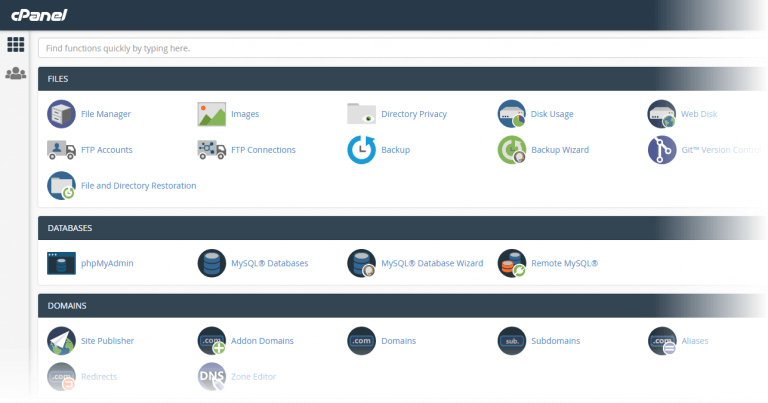Focus the find functions search box
This screenshot has width=768, height=403.
coord(403,48)
